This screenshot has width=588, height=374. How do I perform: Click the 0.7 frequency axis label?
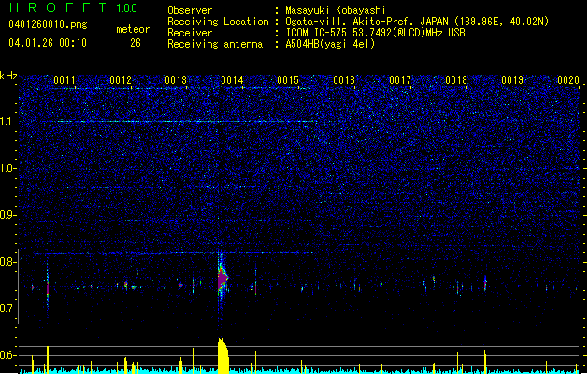(x=8, y=309)
